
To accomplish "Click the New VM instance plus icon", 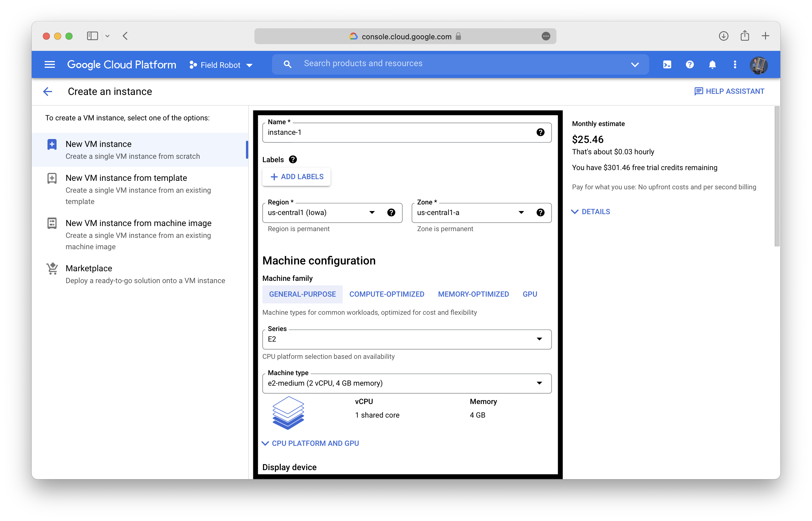I will [x=52, y=144].
